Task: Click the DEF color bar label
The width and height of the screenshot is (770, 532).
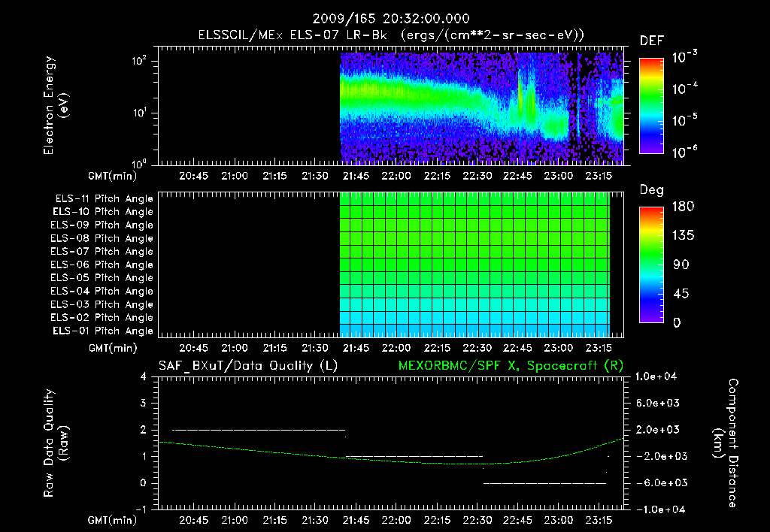Action: point(652,41)
